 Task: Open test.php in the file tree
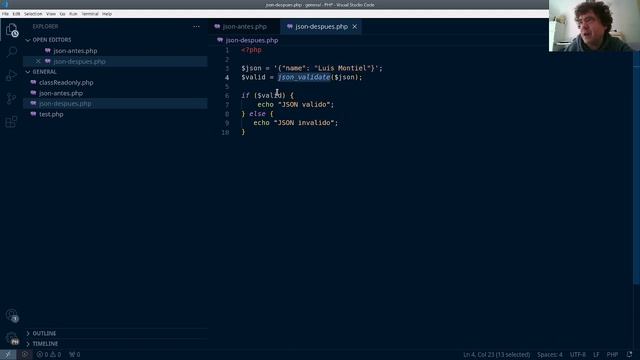click(x=51, y=114)
